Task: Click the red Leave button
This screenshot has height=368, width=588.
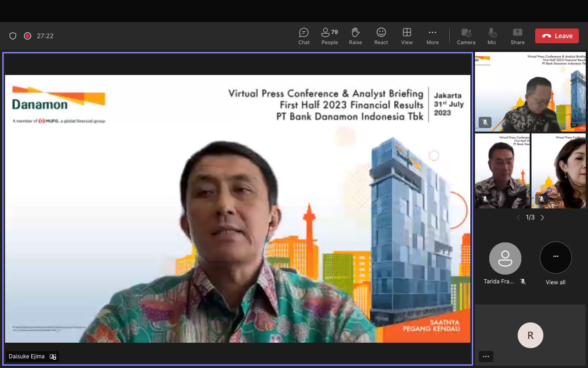Action: point(557,36)
